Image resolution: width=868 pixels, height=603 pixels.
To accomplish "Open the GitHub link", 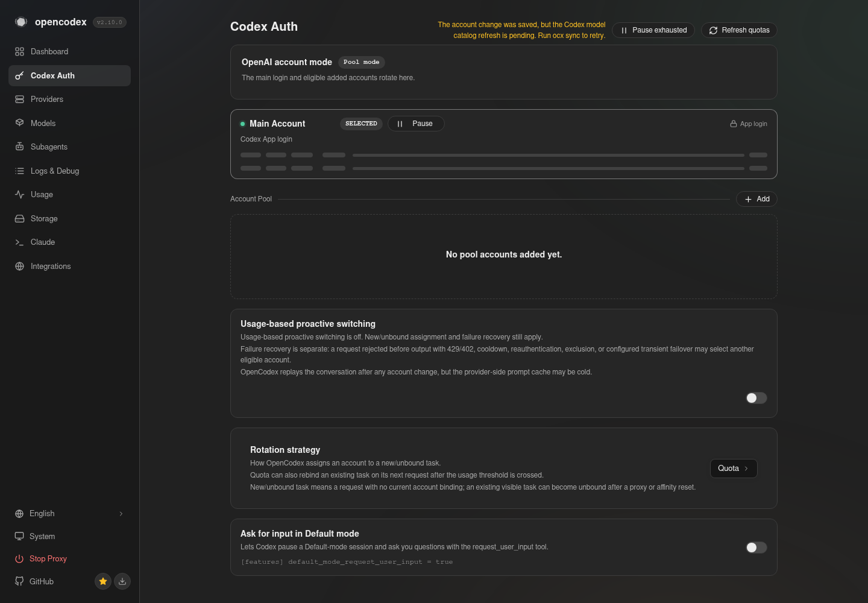I will tap(42, 581).
